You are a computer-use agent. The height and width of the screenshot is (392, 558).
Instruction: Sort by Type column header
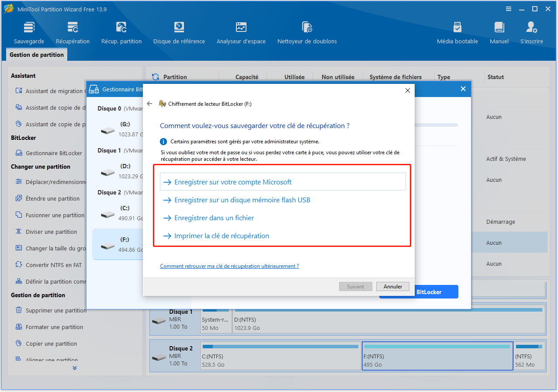444,77
